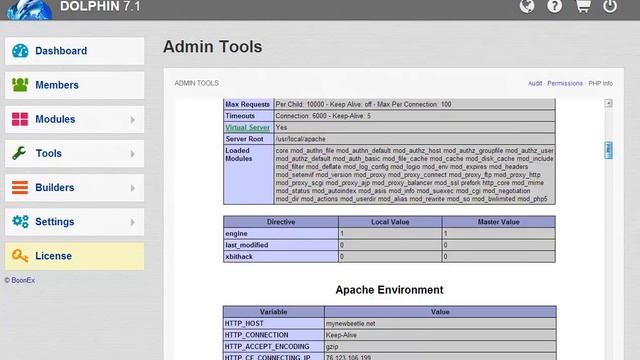Switch to the Audit tab
The image size is (640, 360).
[x=535, y=83]
